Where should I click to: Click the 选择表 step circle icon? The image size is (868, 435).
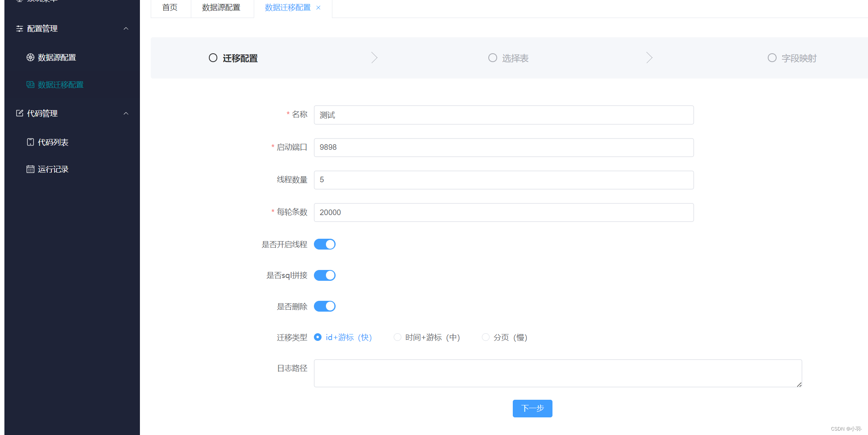[x=492, y=58]
